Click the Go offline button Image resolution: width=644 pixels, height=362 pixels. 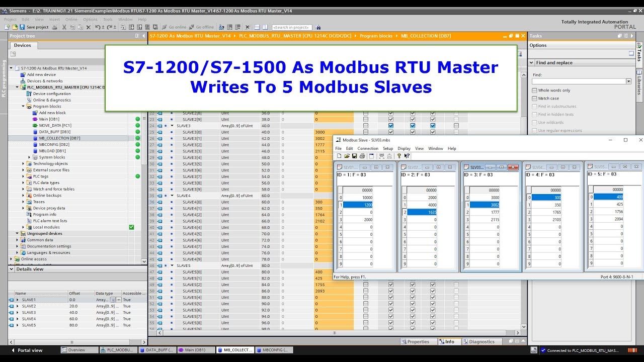click(201, 27)
